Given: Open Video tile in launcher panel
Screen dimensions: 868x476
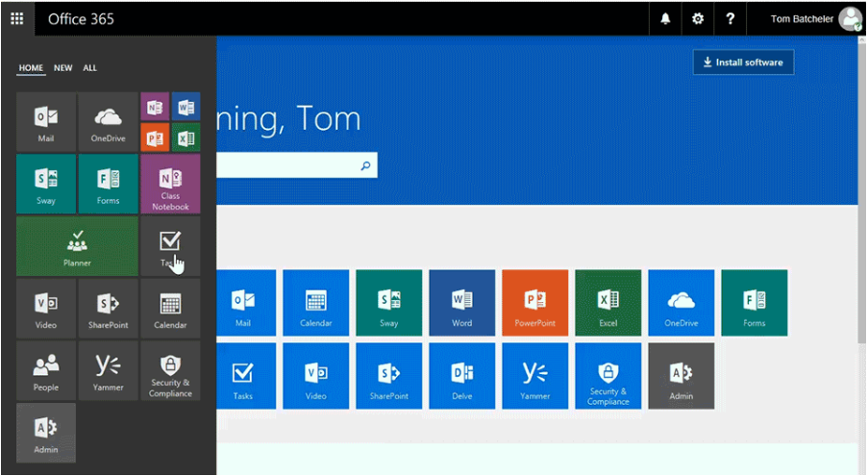Looking at the screenshot, I should click(x=46, y=309).
